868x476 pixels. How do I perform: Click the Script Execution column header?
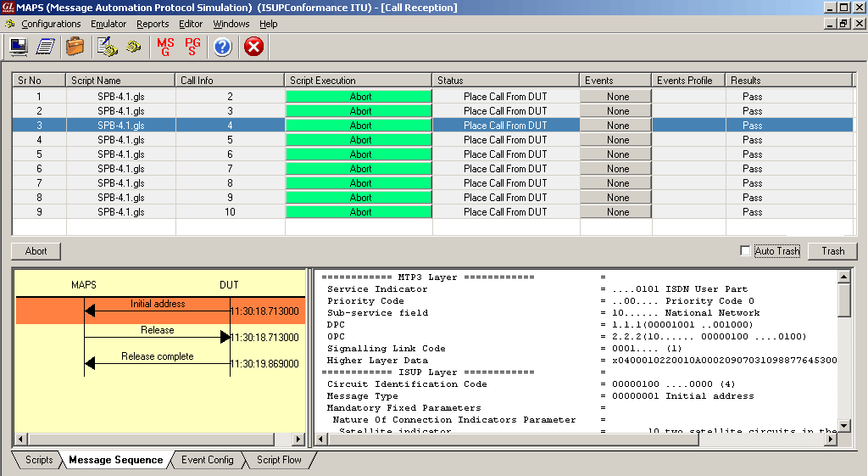pyautogui.click(x=359, y=81)
